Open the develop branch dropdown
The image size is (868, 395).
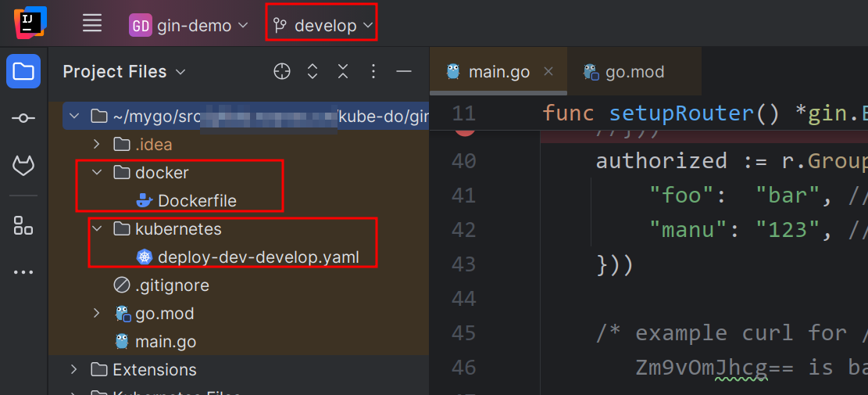point(323,26)
